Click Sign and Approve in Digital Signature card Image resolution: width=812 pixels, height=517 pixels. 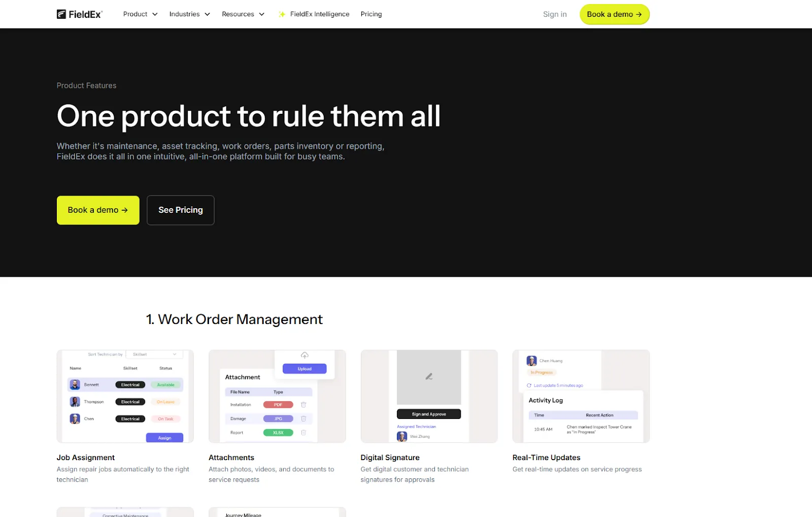click(x=429, y=414)
